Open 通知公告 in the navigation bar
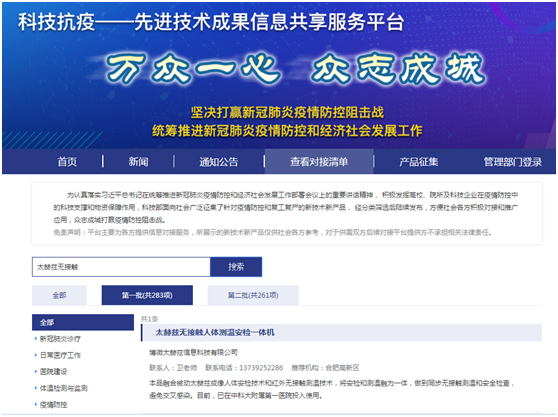This screenshot has height=417, width=558. [x=219, y=162]
